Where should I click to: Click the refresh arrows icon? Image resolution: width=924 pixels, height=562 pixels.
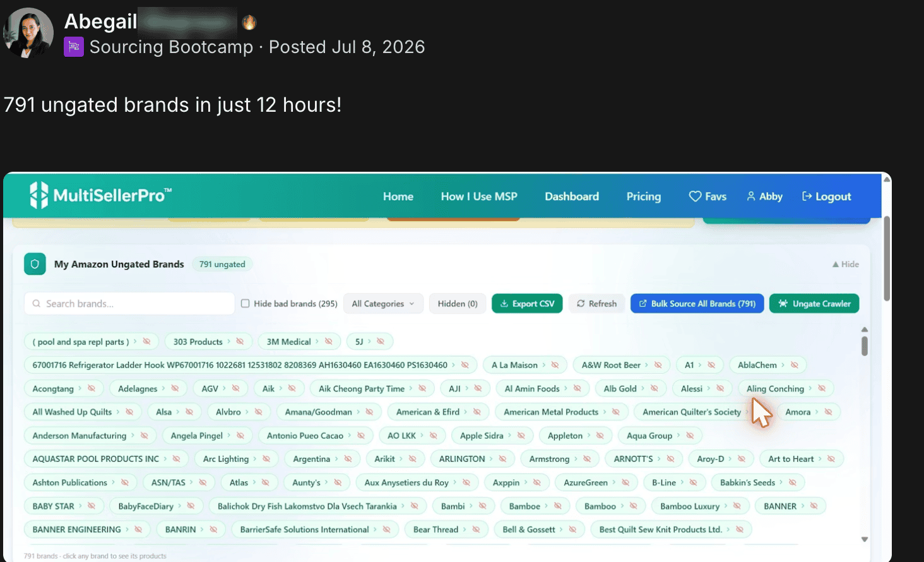[581, 304]
